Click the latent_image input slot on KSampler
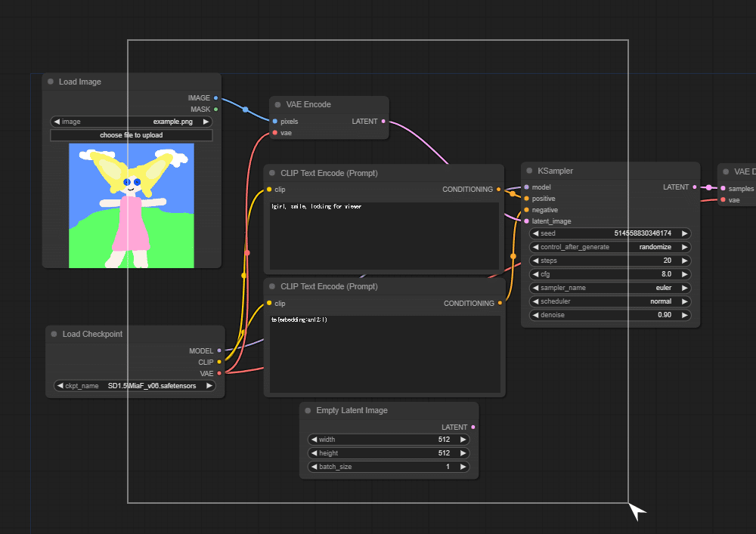 [x=526, y=221]
